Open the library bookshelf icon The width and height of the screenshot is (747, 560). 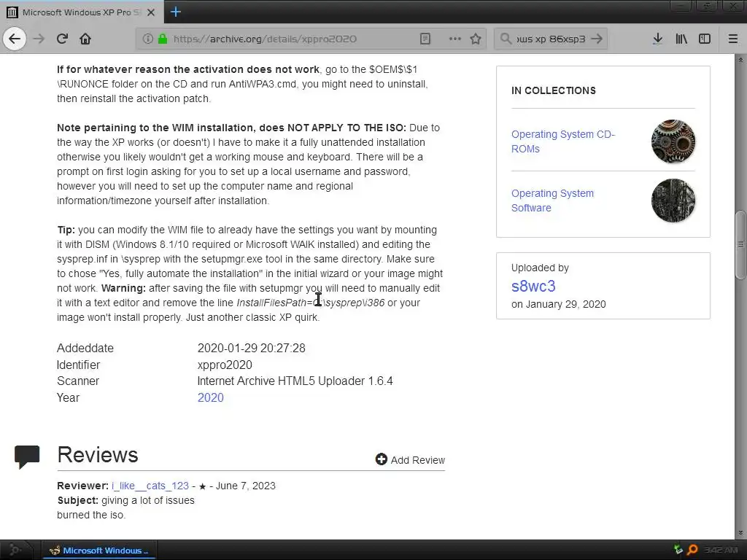681,39
